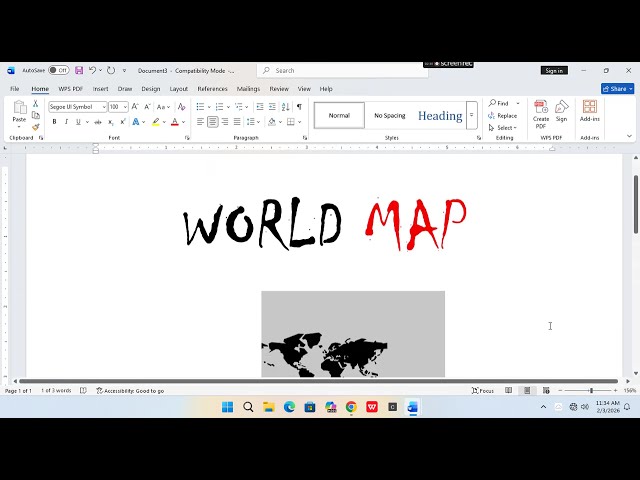
Task: Click the world map image
Action: pyautogui.click(x=353, y=334)
